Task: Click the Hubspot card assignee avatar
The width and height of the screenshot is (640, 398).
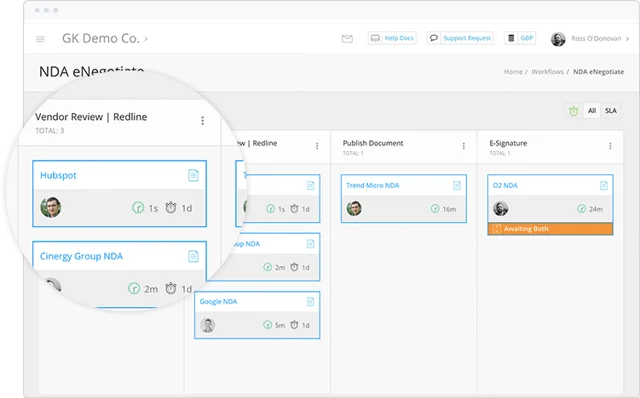Action: tap(51, 207)
